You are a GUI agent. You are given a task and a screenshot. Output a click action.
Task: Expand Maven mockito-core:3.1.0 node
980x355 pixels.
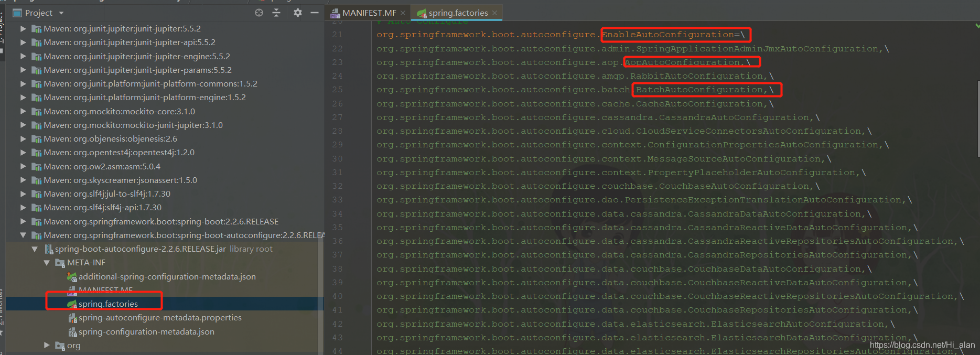[23, 111]
